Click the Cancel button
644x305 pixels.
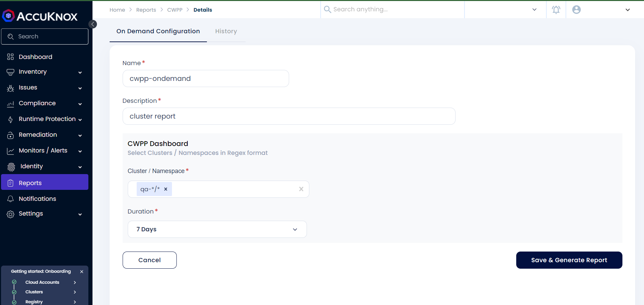pyautogui.click(x=150, y=260)
